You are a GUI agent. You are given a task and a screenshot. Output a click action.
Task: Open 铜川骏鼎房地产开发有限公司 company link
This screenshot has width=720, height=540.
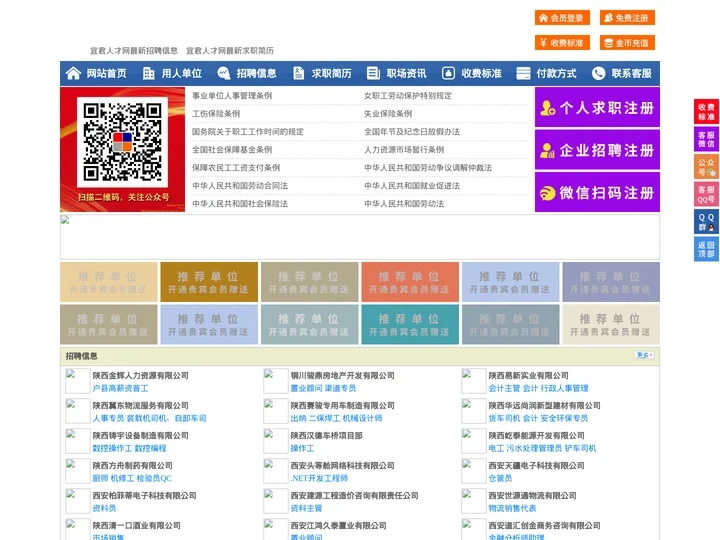[343, 375]
